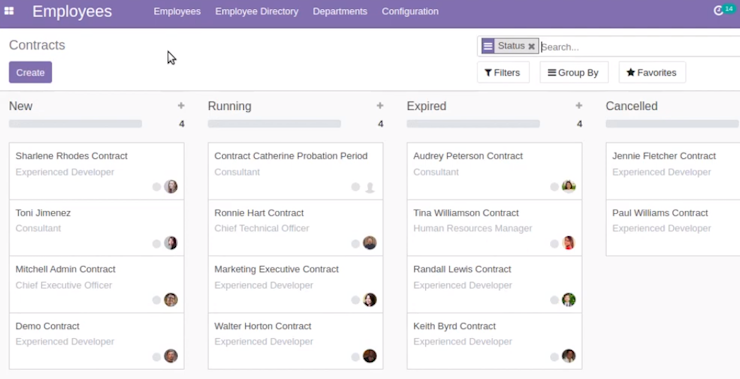Open the Paul Williams Contract card
Viewport: 740px width, 379px height.
673,227
